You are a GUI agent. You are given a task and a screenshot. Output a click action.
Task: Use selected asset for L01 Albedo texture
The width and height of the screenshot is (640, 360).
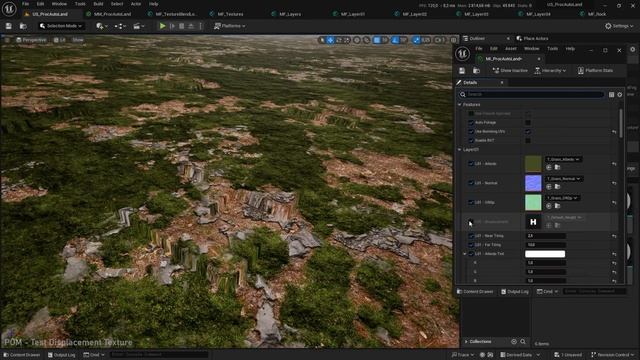[549, 167]
